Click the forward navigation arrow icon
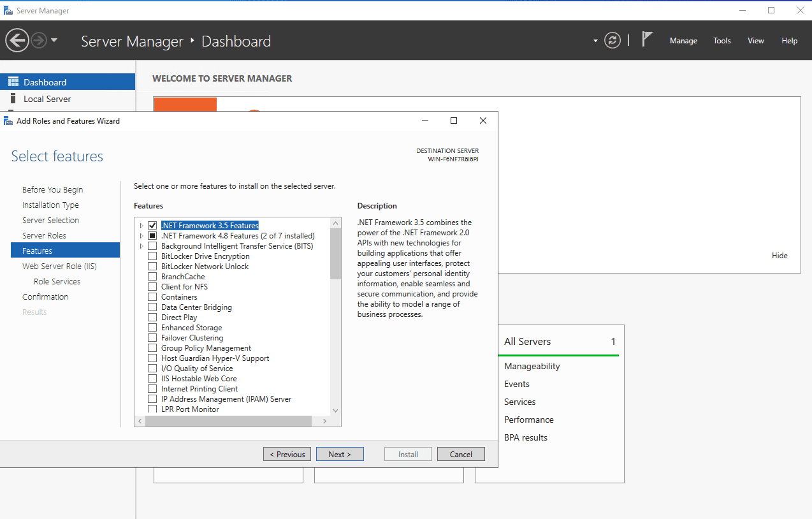812x519 pixels. (x=39, y=41)
